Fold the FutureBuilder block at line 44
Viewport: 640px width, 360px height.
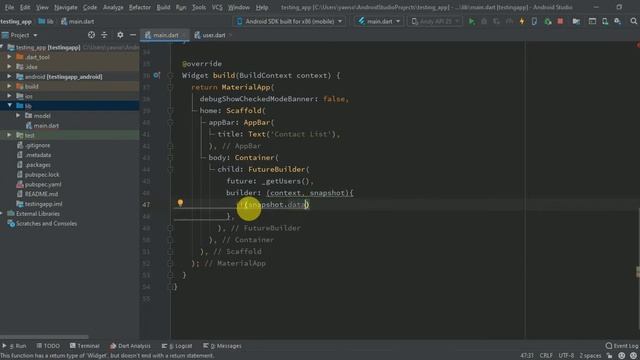[171, 169]
